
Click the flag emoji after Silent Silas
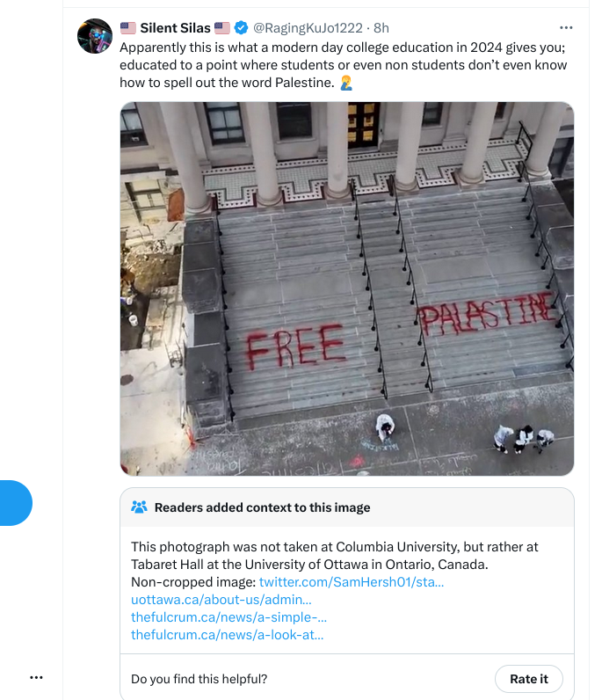221,28
